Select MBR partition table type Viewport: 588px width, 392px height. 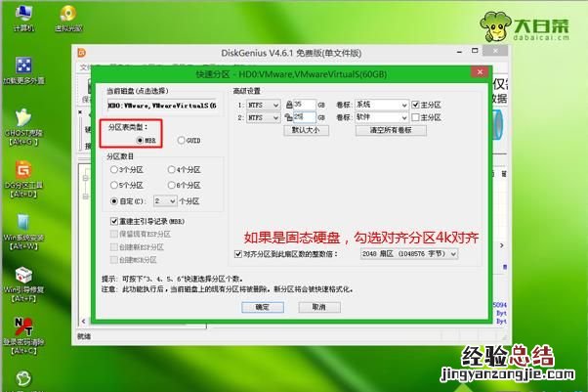(147, 140)
